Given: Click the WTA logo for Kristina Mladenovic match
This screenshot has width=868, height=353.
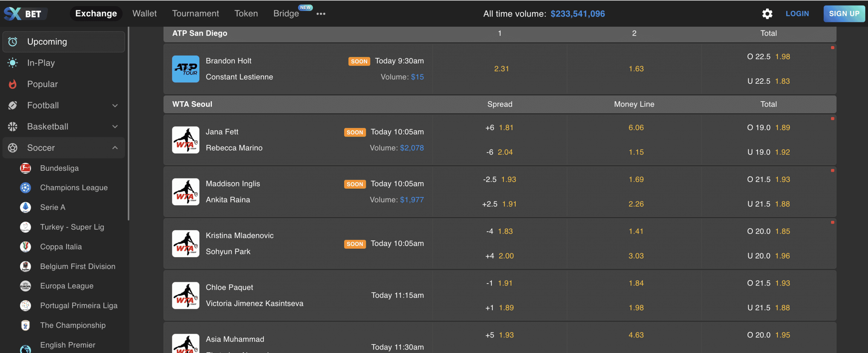Looking at the screenshot, I should point(185,244).
